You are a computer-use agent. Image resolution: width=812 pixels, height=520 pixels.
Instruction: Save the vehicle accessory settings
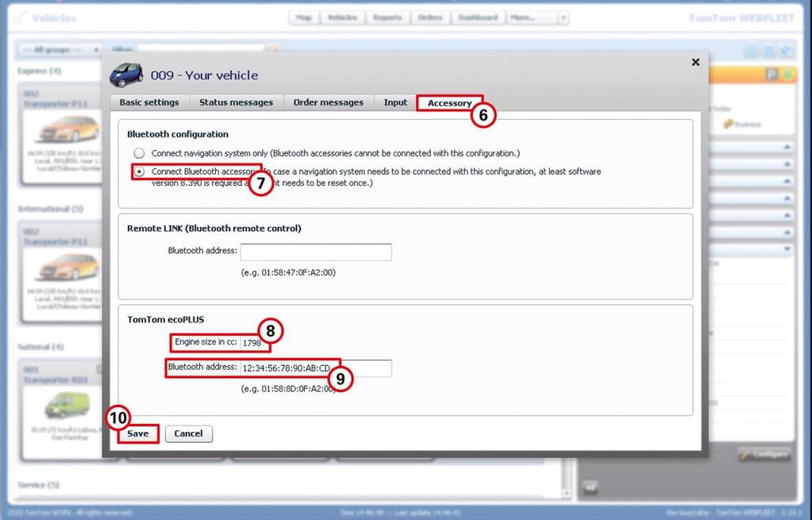pyautogui.click(x=138, y=433)
